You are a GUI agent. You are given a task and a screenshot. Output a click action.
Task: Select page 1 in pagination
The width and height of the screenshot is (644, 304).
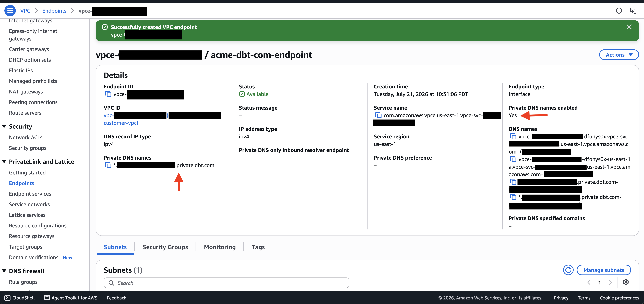[600, 283]
